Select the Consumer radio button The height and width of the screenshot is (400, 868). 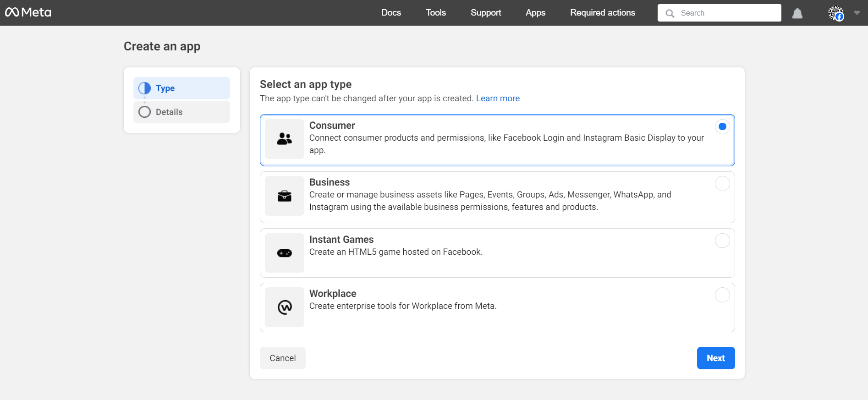722,126
